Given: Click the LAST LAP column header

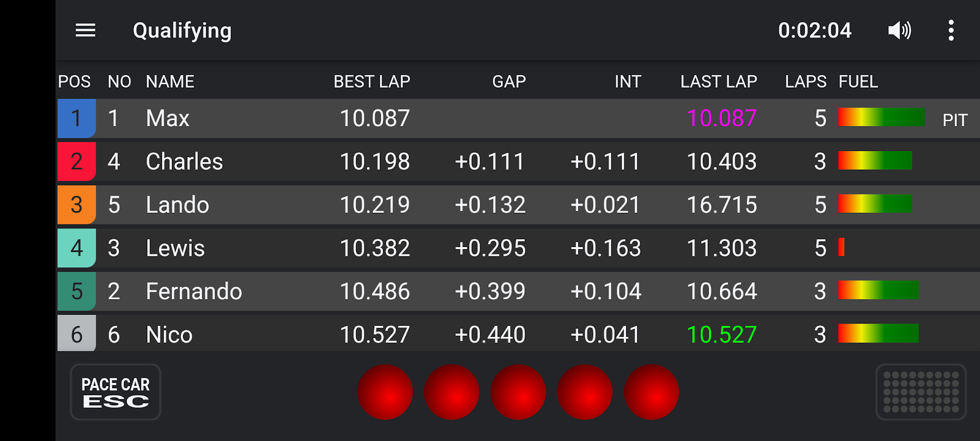Looking at the screenshot, I should tap(718, 82).
